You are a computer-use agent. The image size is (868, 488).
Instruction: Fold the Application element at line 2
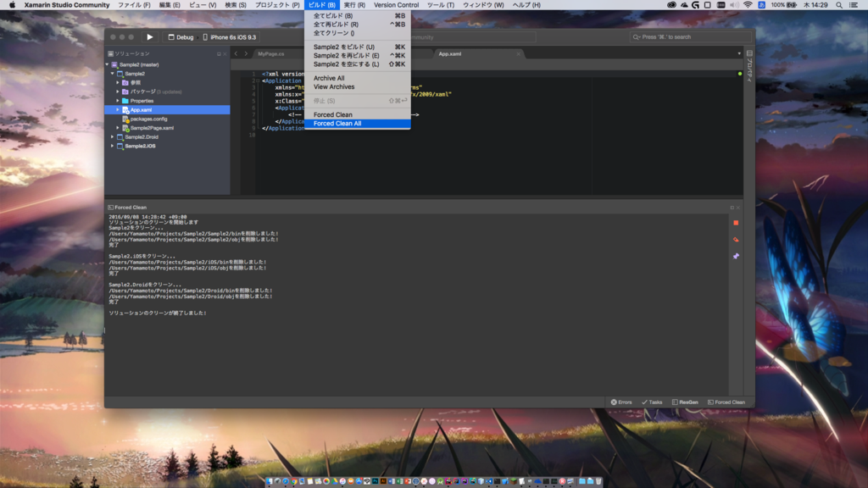256,80
